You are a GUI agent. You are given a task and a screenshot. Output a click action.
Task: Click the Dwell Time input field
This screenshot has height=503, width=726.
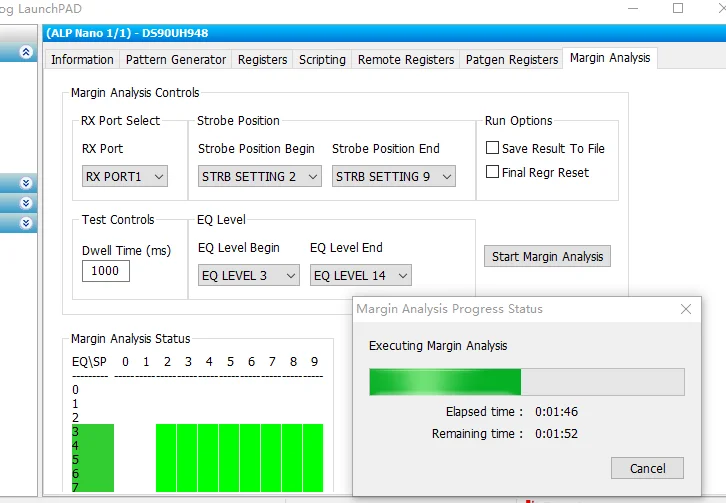click(x=106, y=271)
